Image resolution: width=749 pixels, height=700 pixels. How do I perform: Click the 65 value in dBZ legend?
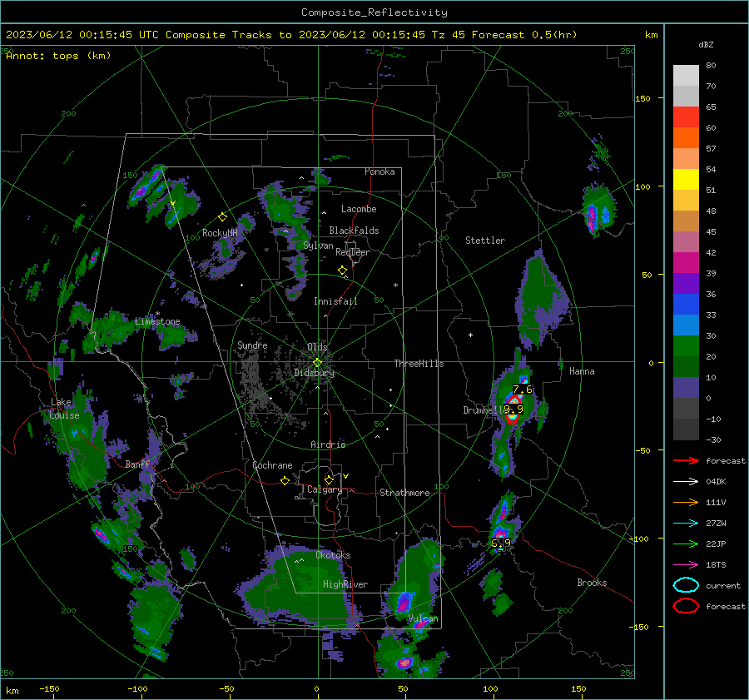tap(711, 107)
